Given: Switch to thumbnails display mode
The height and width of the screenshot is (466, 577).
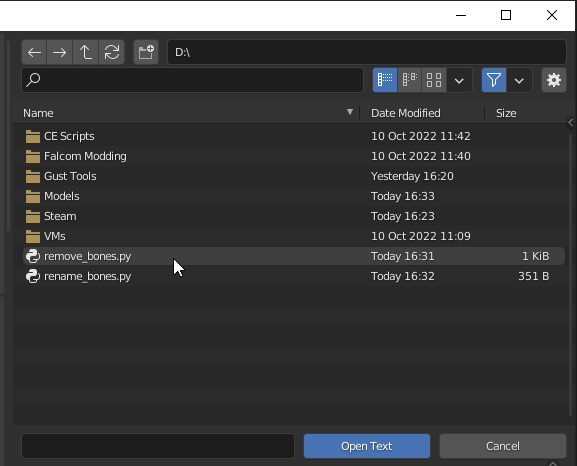Looking at the screenshot, I should coord(434,80).
